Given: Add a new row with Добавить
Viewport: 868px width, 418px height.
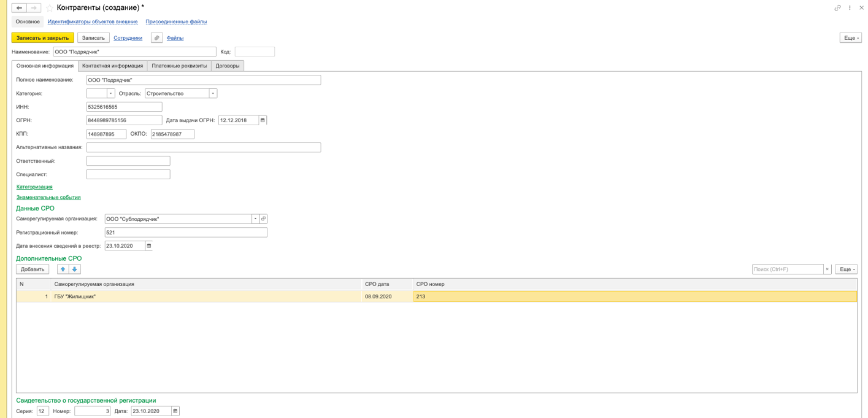Looking at the screenshot, I should coord(33,269).
